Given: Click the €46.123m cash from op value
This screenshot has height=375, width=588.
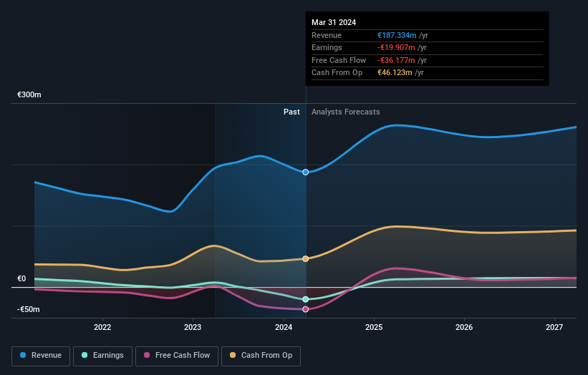Looking at the screenshot, I should tap(395, 73).
